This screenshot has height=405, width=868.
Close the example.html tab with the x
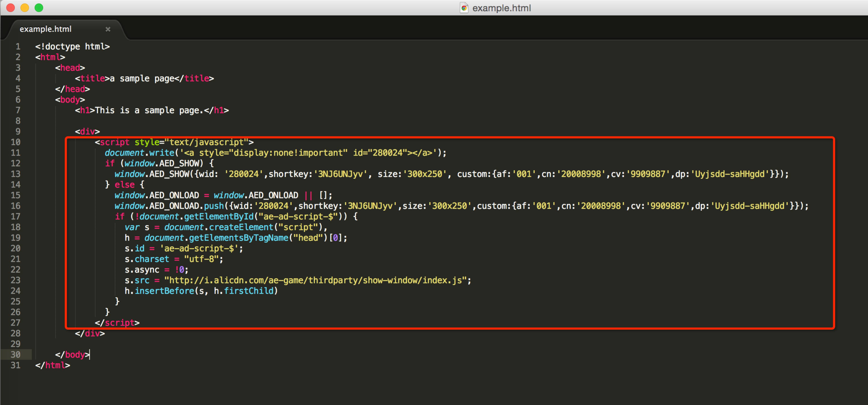[108, 29]
